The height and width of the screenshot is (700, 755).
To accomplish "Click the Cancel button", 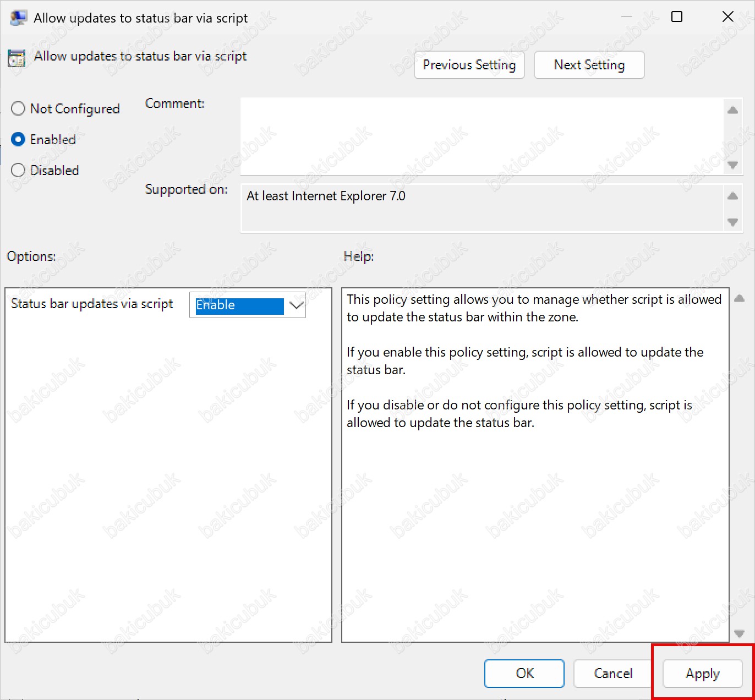I will tap(613, 673).
